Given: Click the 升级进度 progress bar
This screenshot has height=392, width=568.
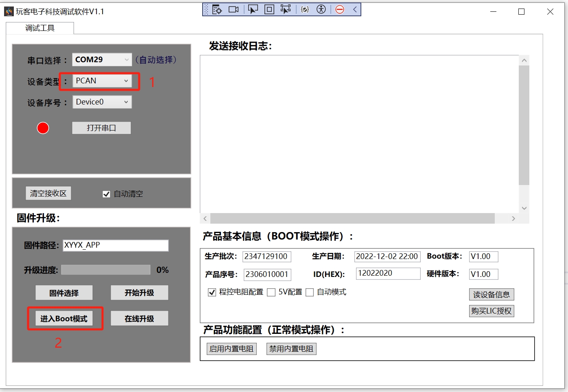Looking at the screenshot, I should [106, 270].
